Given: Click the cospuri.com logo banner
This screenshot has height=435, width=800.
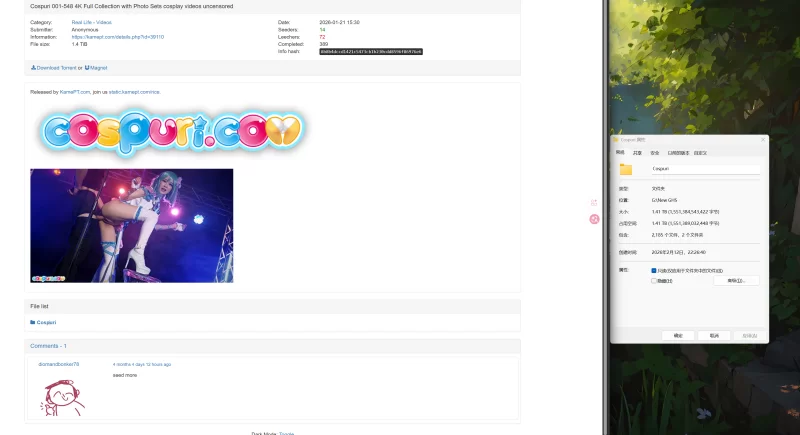Looking at the screenshot, I should (x=172, y=131).
